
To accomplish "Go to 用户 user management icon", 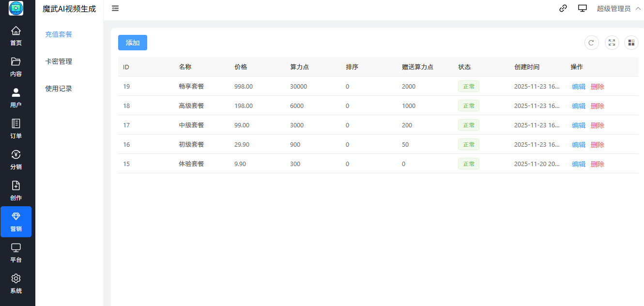I will [x=16, y=93].
